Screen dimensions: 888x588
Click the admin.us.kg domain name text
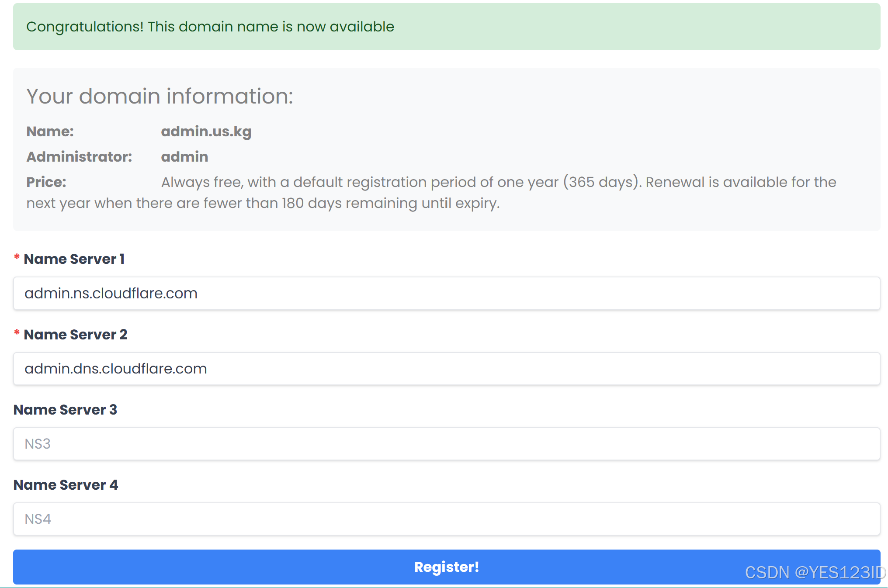(x=206, y=131)
